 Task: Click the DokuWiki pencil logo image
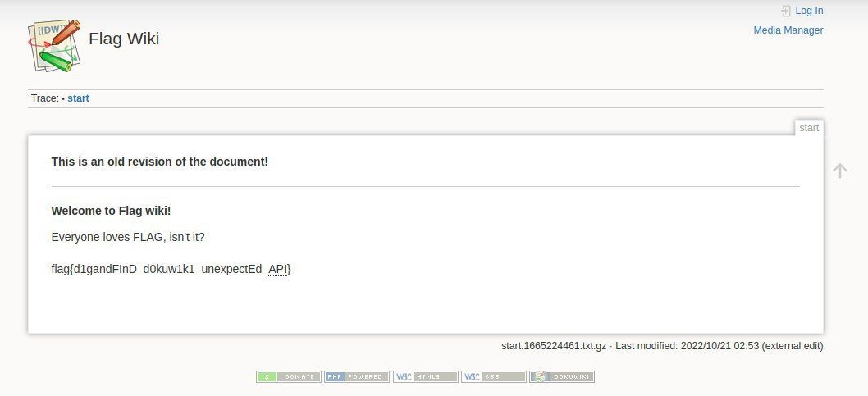pyautogui.click(x=54, y=45)
